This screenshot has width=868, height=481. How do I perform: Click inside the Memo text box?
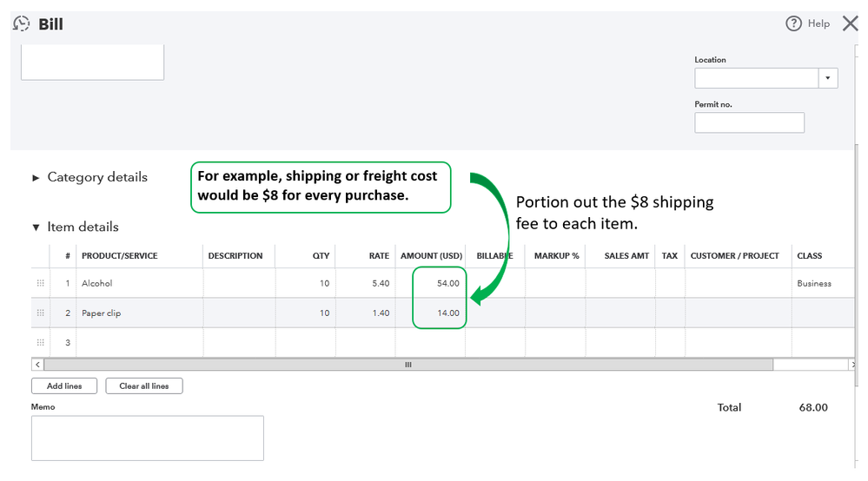click(147, 438)
